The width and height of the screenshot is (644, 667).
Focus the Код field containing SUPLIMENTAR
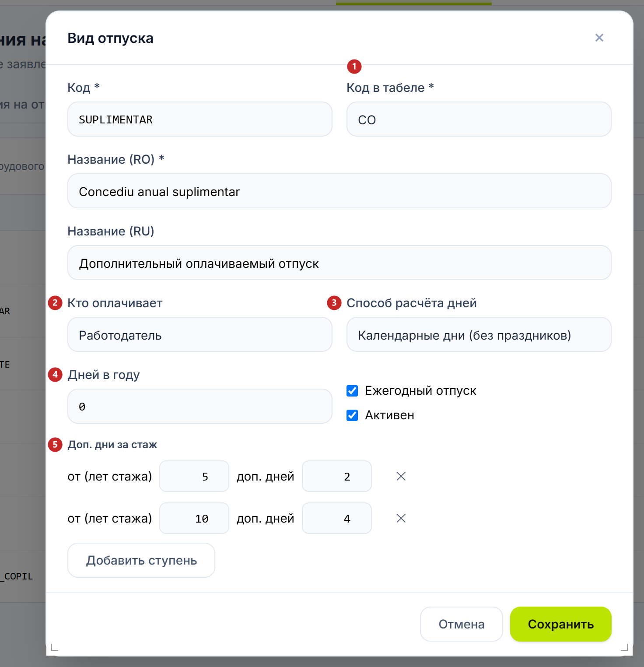[200, 119]
